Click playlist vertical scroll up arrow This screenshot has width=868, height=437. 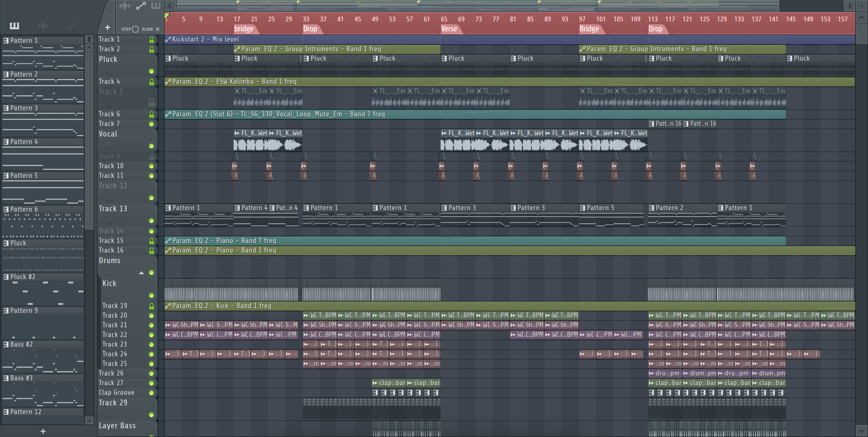(862, 17)
